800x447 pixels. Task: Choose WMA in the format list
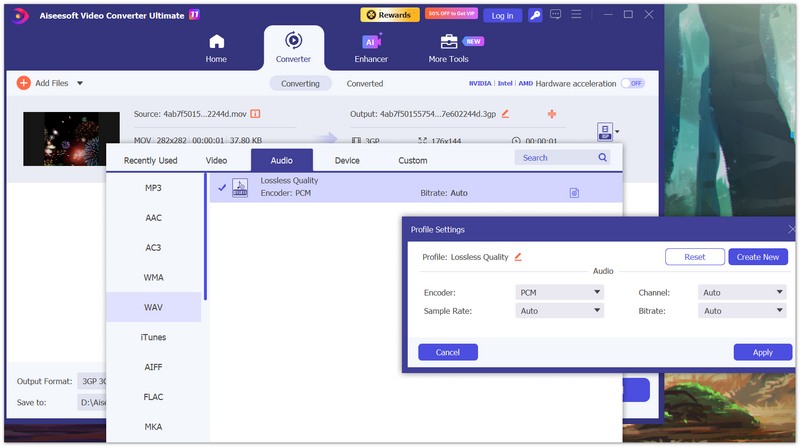[x=153, y=278]
